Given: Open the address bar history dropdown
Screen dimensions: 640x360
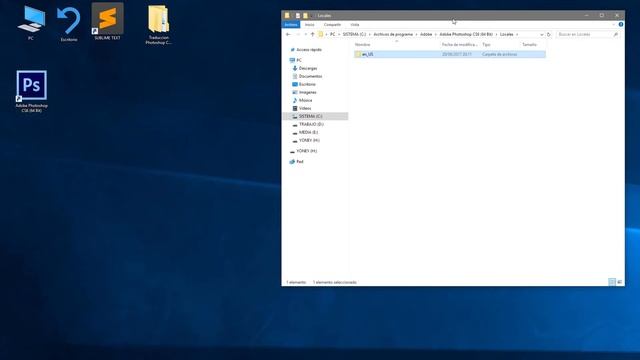Looking at the screenshot, I should pos(542,34).
